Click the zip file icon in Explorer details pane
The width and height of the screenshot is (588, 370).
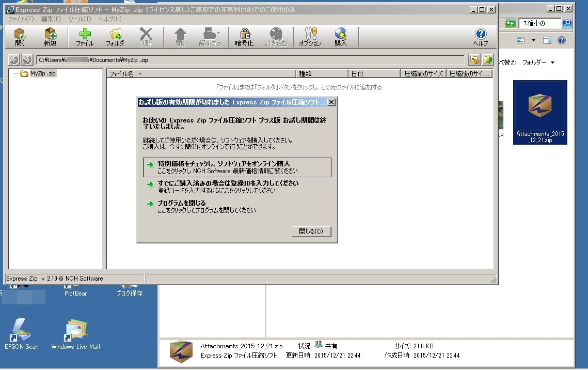(181, 351)
